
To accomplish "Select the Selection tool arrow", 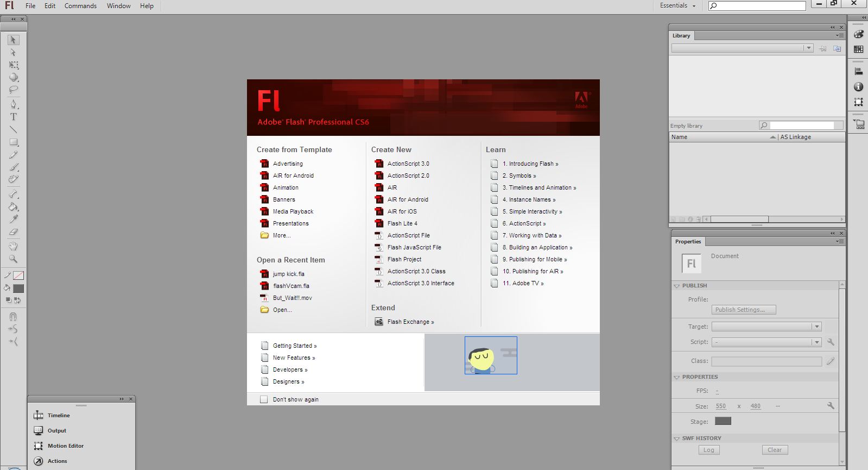I will (x=14, y=40).
